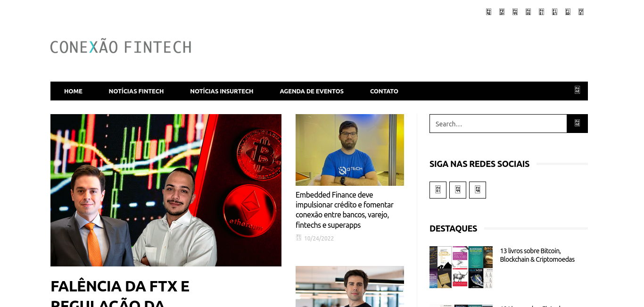The image size is (644, 307).
Task: Open the search icon in black navigation bar
Action: point(577,90)
